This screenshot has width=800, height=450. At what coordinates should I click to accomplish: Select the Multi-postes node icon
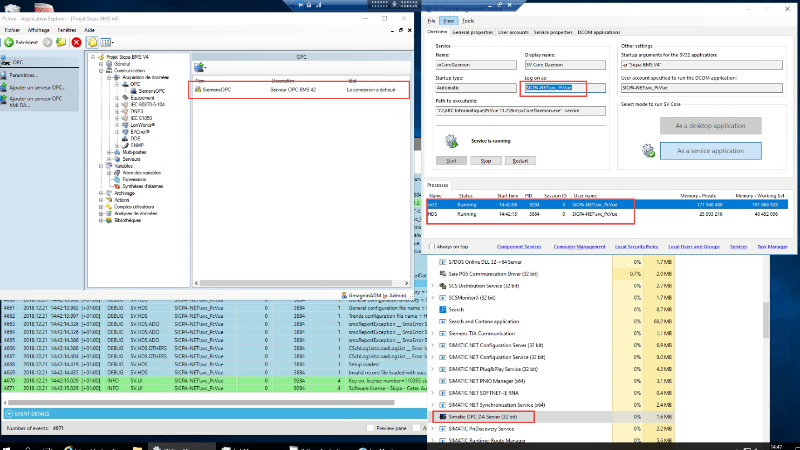tap(117, 152)
